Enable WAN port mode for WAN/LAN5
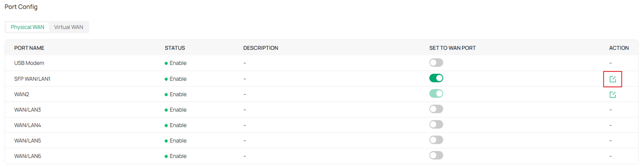644x168 pixels. click(436, 140)
